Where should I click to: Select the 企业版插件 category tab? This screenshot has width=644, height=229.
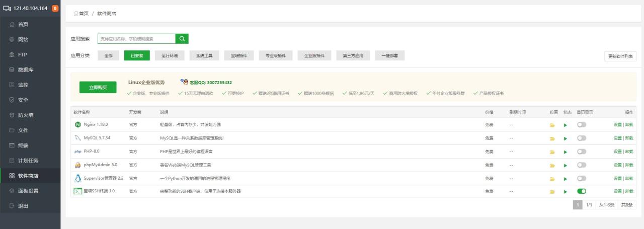click(314, 56)
